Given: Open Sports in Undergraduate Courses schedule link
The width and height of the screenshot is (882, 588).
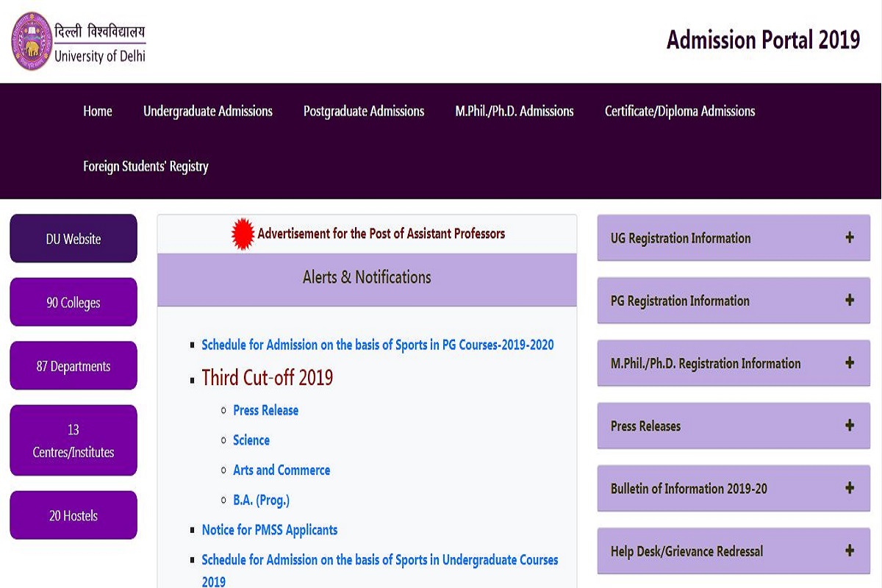Looking at the screenshot, I should [380, 570].
